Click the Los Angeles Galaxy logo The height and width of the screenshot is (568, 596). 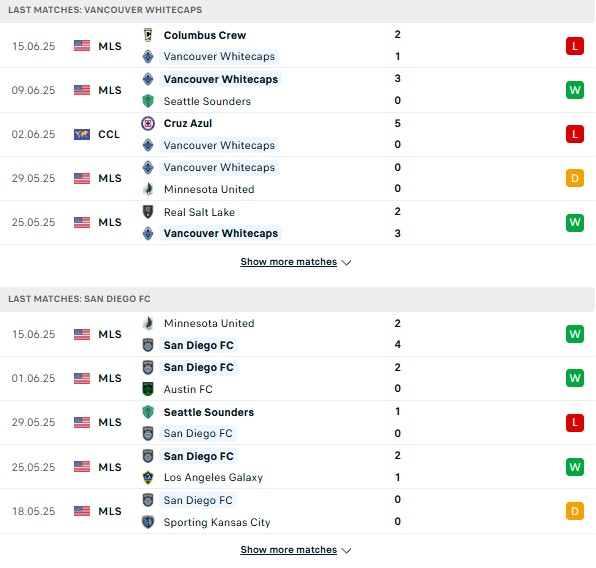tap(148, 477)
